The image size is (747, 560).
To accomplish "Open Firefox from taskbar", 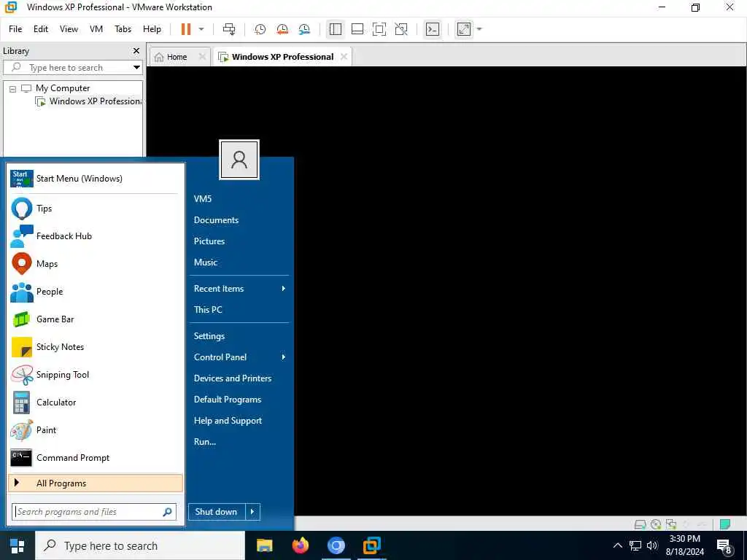I will coord(300,545).
